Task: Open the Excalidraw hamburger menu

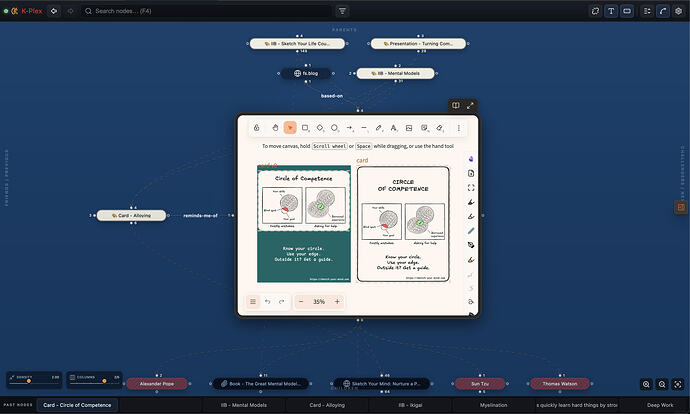Action: coord(253,302)
